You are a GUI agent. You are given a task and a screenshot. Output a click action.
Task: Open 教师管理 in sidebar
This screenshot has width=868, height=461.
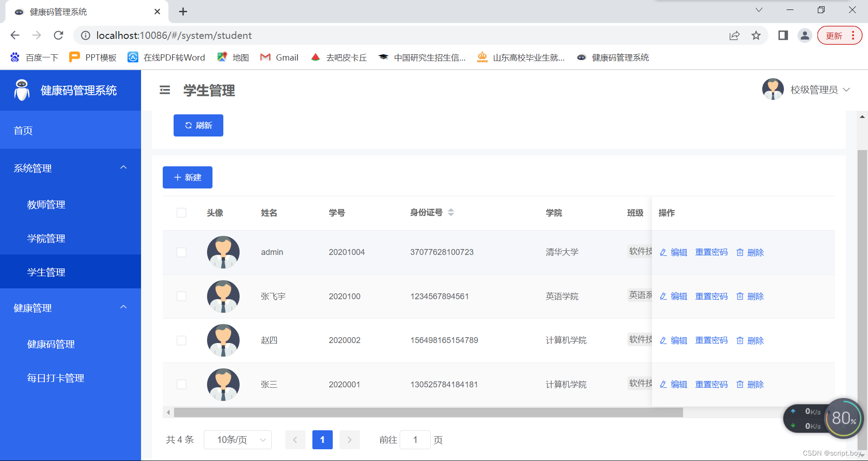pos(71,204)
